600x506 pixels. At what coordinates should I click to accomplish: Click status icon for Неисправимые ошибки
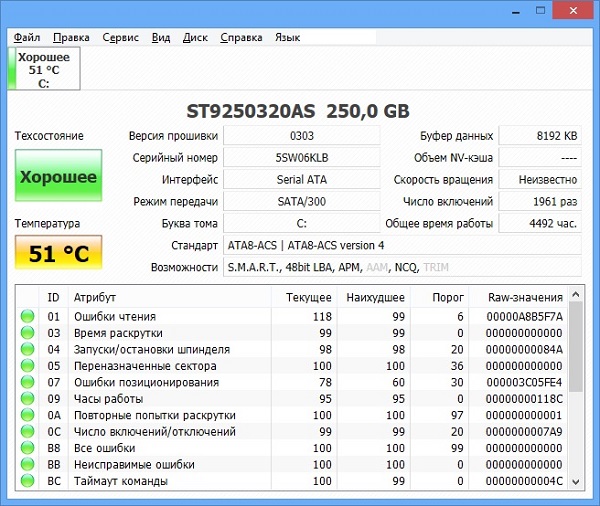pos(28,464)
